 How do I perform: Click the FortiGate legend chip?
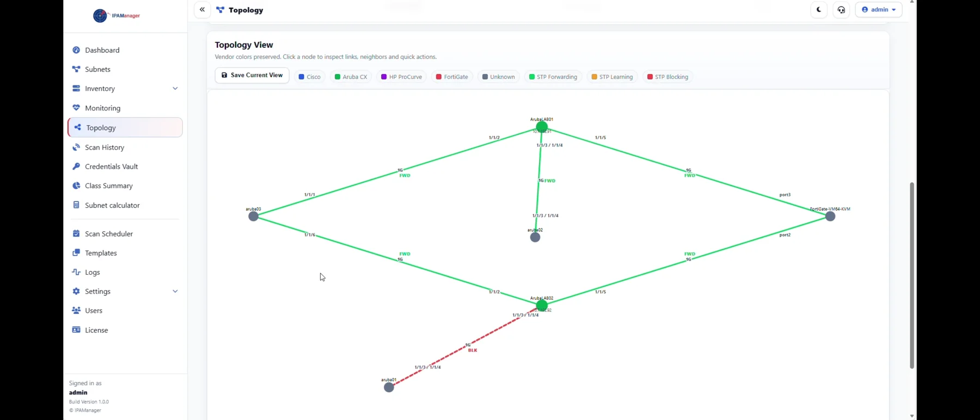pos(452,77)
